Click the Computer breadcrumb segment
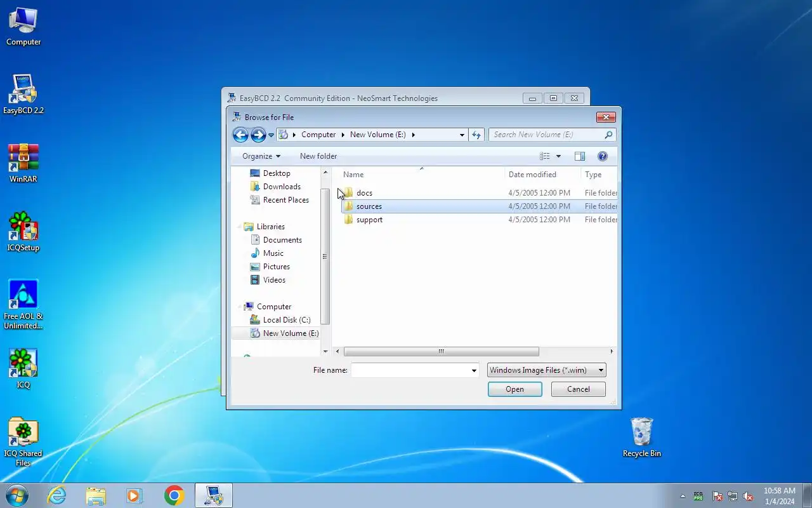812x508 pixels. point(318,135)
